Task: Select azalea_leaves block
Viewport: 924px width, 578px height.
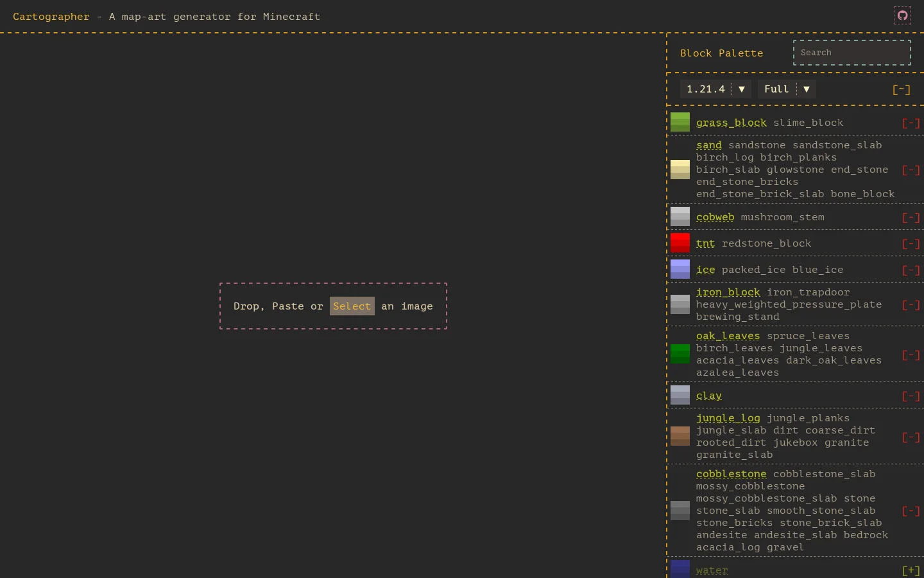Action: [x=738, y=372]
